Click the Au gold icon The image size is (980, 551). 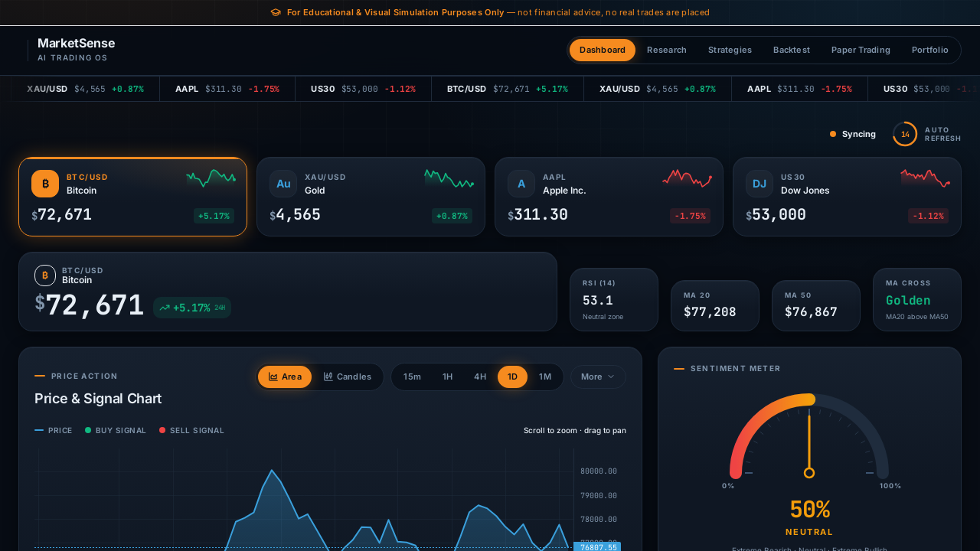283,184
